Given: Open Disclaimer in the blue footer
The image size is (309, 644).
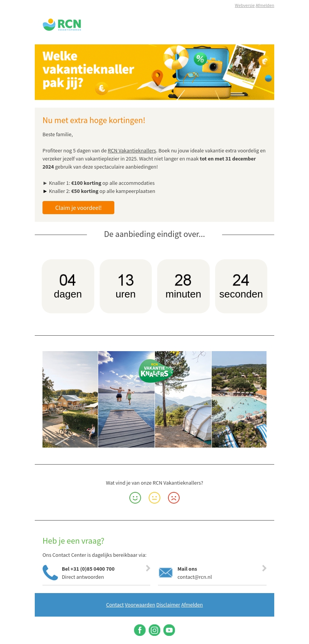Looking at the screenshot, I should click(x=168, y=605).
